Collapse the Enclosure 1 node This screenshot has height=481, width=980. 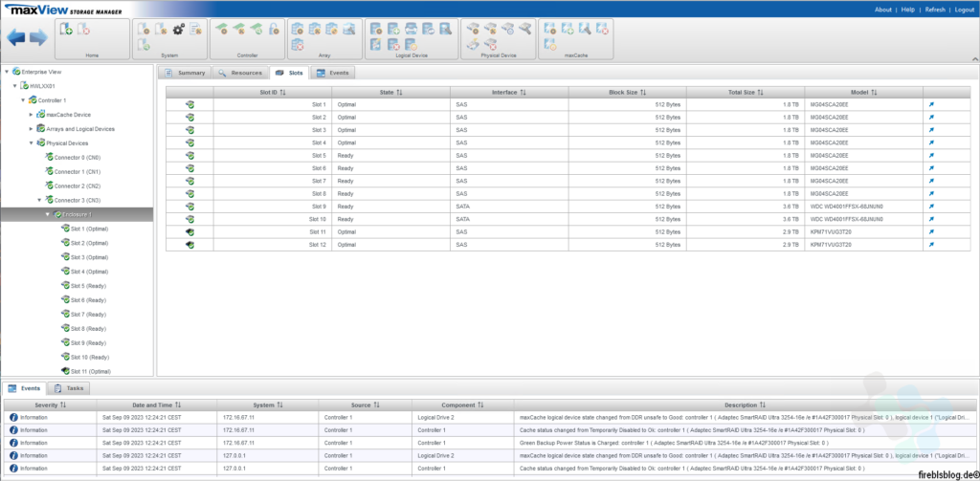point(48,214)
